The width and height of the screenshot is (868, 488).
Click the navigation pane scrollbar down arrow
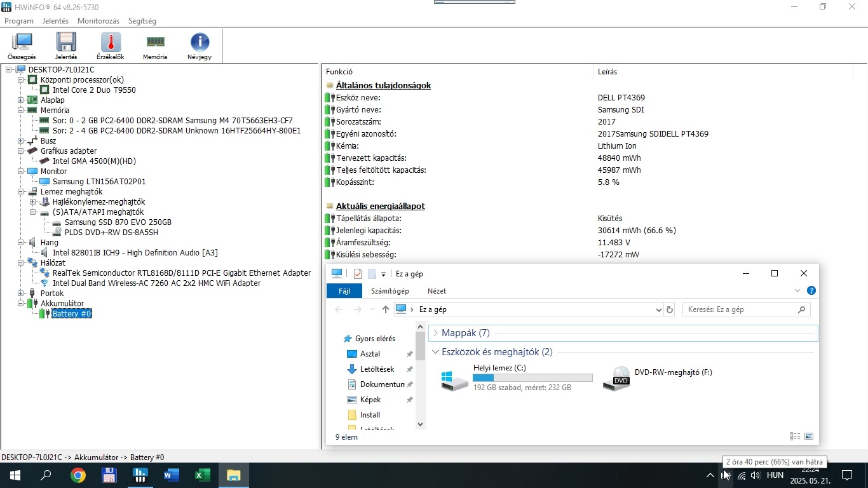(420, 424)
